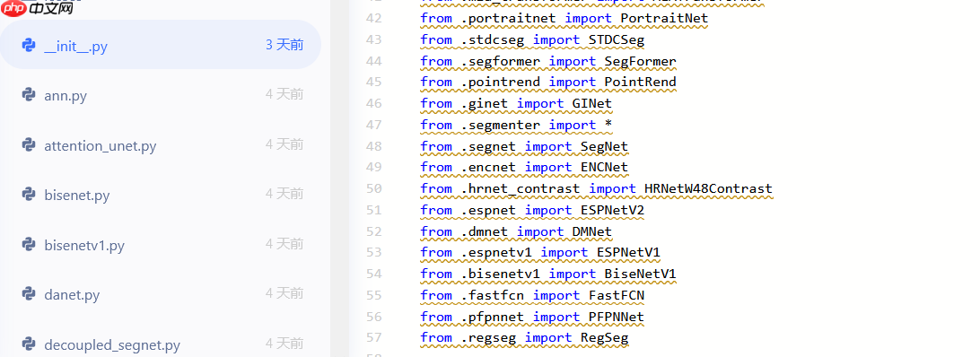Screen dimensions: 980x357
Task: Click the Python icon beside danet.py
Action: (x=28, y=293)
